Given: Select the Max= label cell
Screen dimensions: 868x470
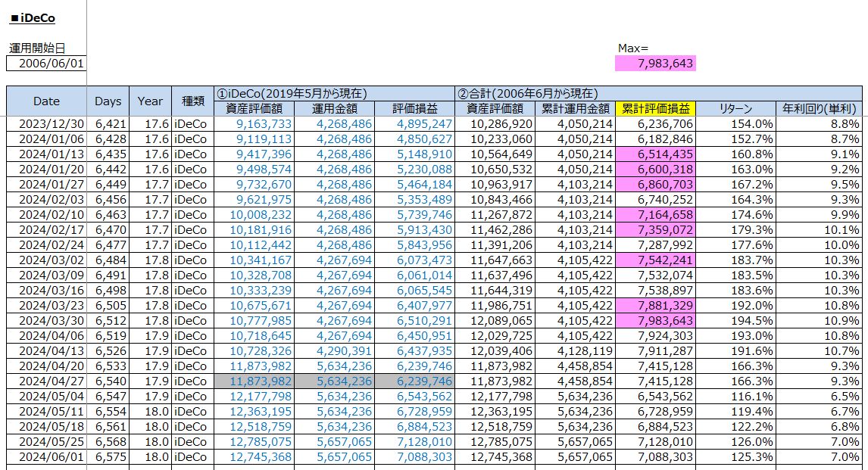Looking at the screenshot, I should click(x=633, y=48).
